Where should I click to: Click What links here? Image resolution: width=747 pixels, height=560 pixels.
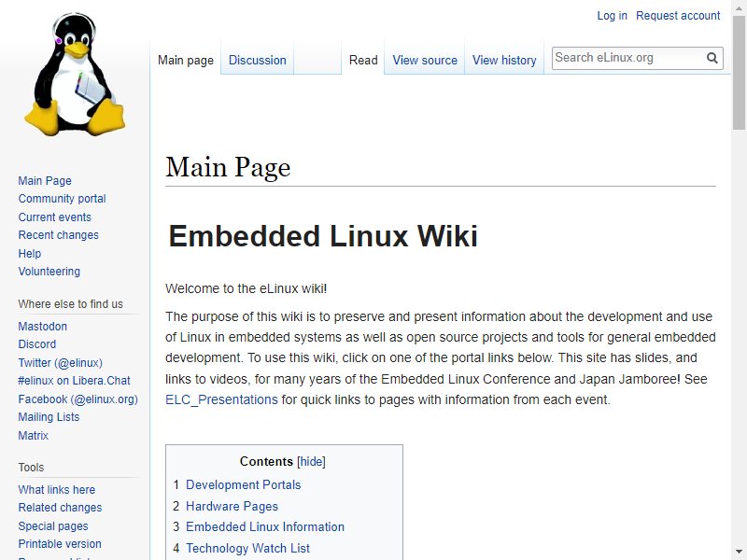(57, 490)
